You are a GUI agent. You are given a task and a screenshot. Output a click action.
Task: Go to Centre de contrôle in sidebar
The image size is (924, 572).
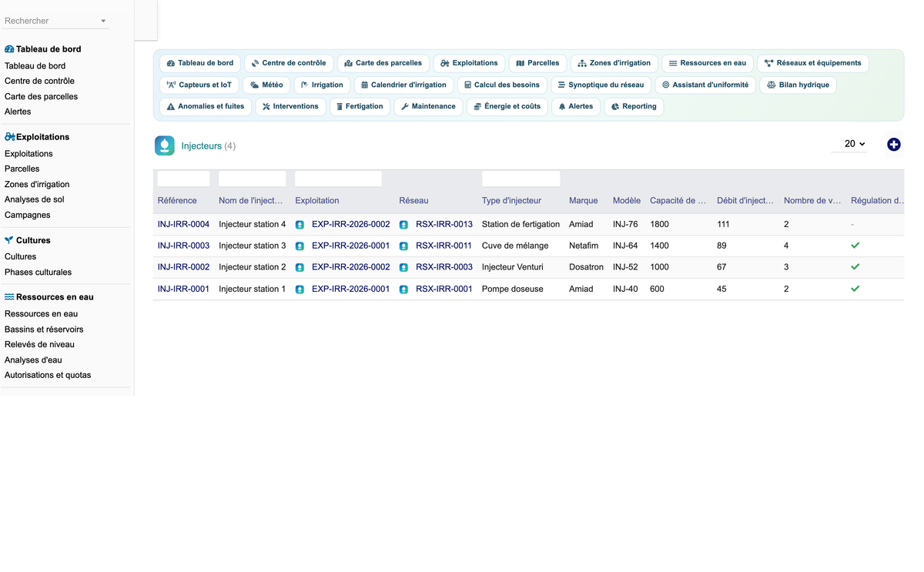39,81
